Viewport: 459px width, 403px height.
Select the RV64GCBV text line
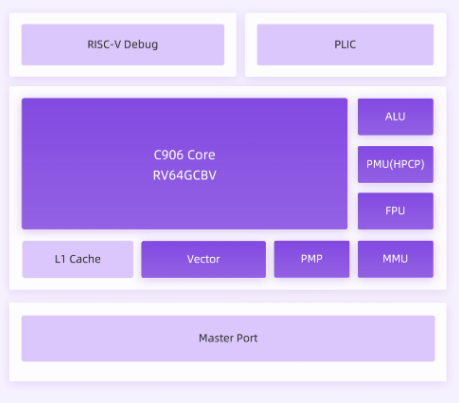(x=184, y=175)
